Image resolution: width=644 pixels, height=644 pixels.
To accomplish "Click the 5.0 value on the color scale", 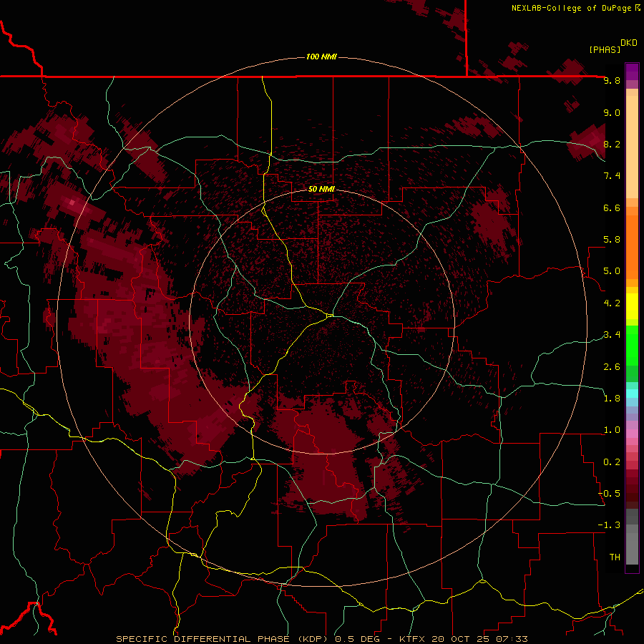I will click(612, 271).
